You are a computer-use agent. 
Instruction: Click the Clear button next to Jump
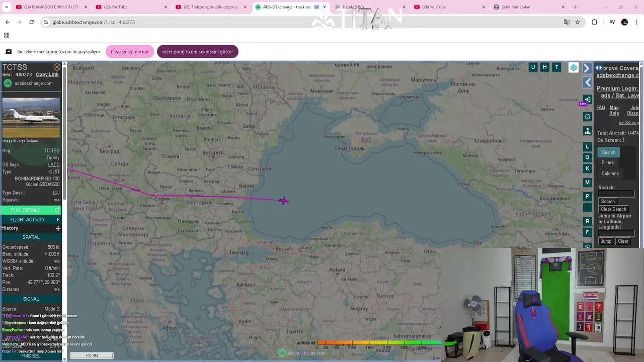tap(623, 241)
